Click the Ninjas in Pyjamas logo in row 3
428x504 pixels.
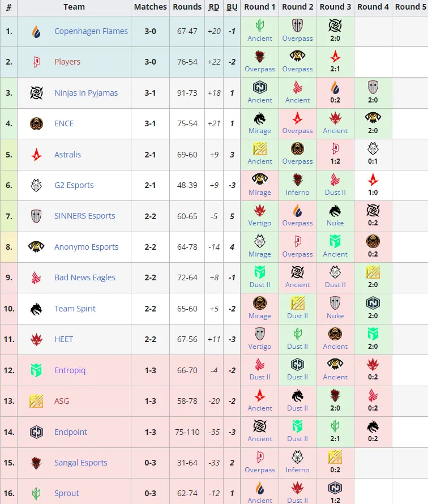(36, 93)
